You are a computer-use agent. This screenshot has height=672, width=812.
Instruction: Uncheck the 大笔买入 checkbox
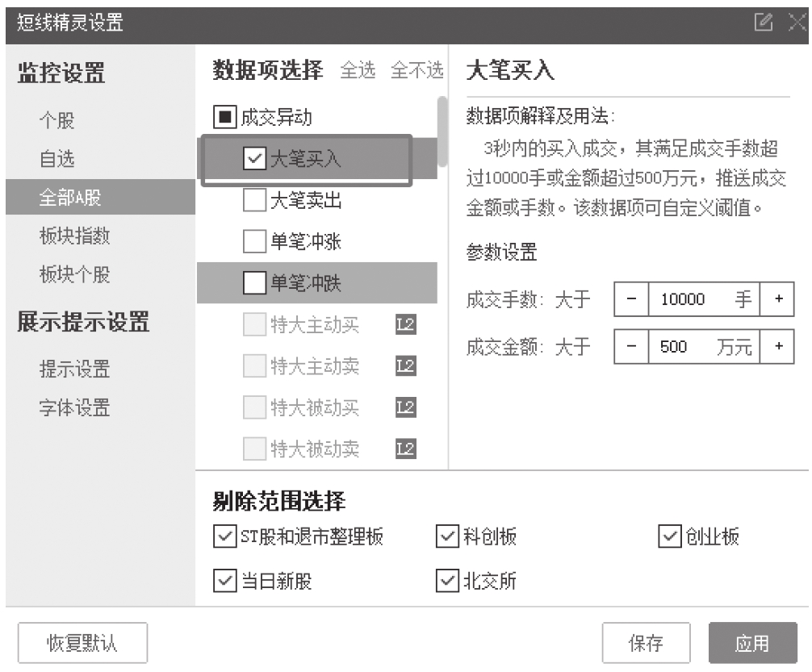tap(255, 158)
